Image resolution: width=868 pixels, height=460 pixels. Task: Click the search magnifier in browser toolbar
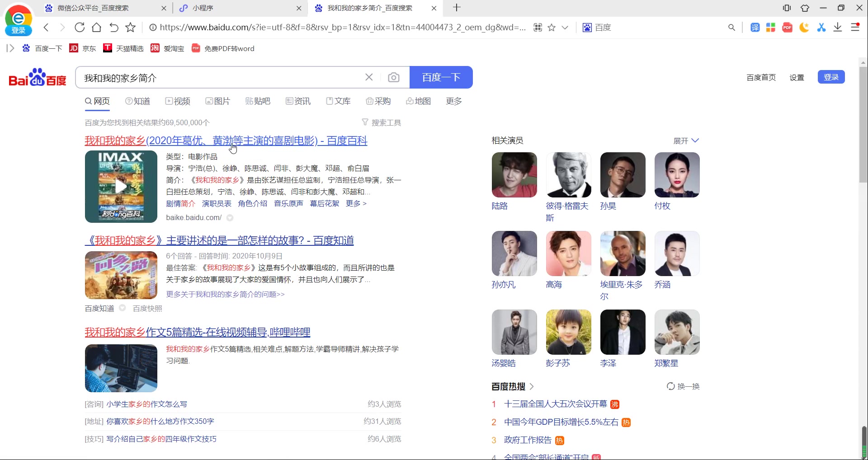pyautogui.click(x=732, y=28)
